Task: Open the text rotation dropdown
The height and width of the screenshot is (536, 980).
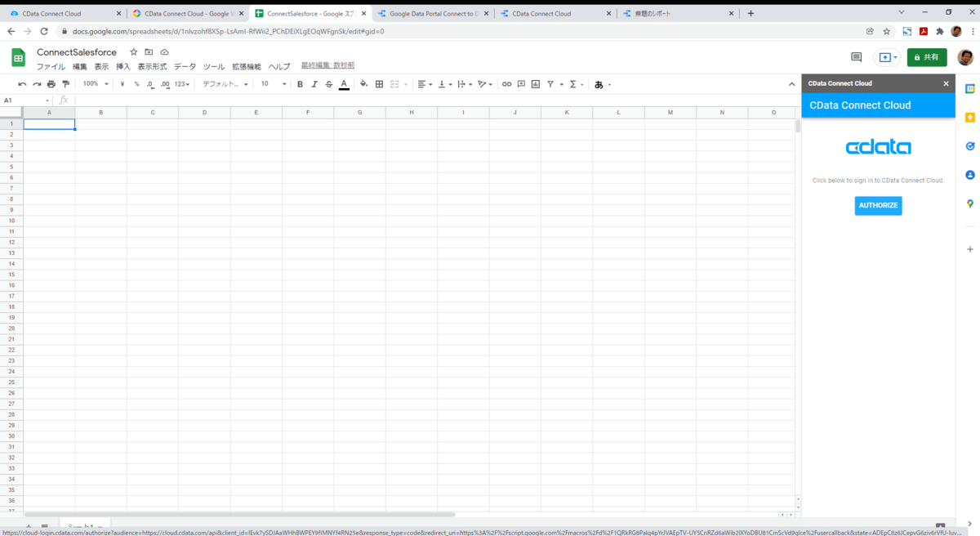Action: [x=485, y=84]
